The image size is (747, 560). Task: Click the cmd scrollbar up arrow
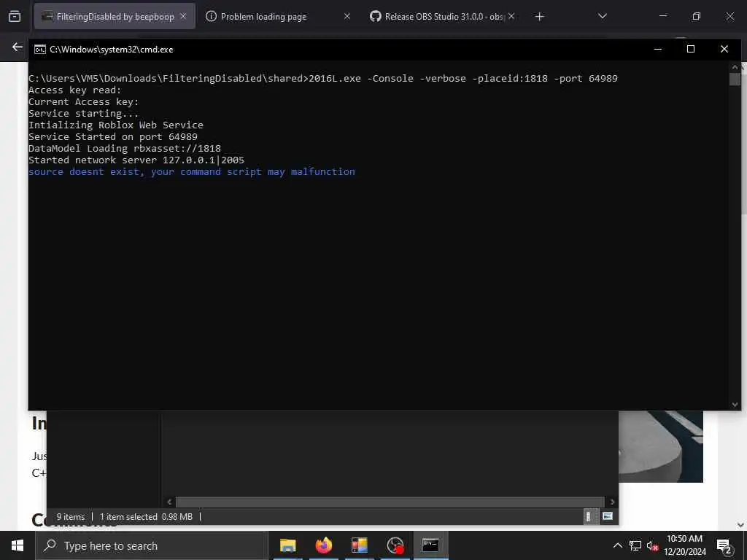[735, 67]
